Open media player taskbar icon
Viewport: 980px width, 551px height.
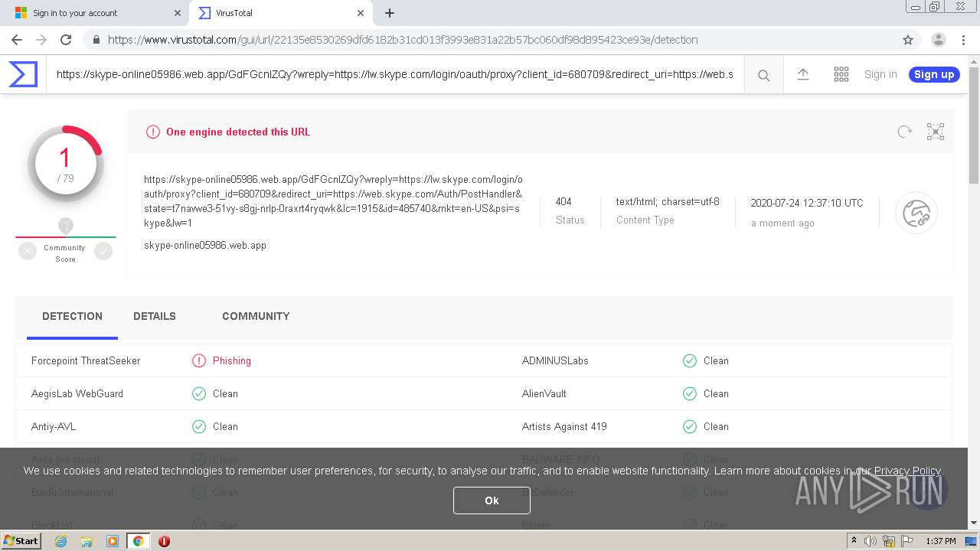[x=113, y=541]
